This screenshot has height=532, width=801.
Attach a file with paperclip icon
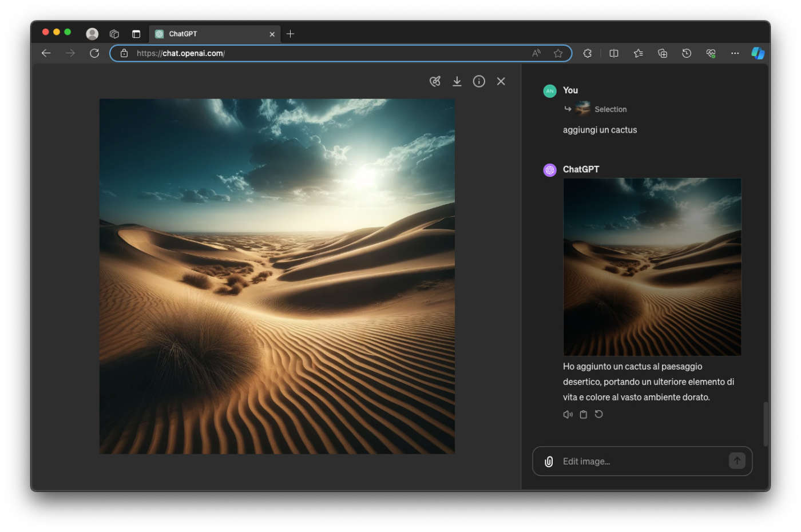(549, 462)
